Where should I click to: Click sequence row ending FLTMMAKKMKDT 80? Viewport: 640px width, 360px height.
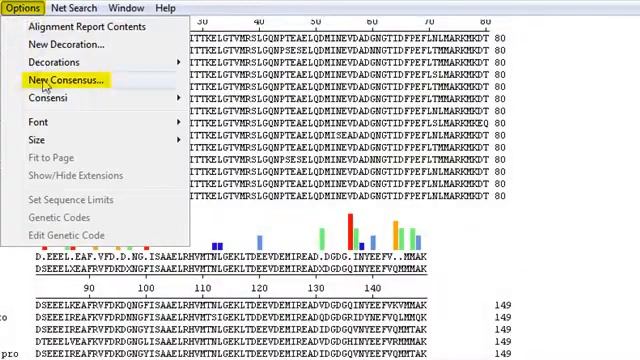tap(347, 87)
